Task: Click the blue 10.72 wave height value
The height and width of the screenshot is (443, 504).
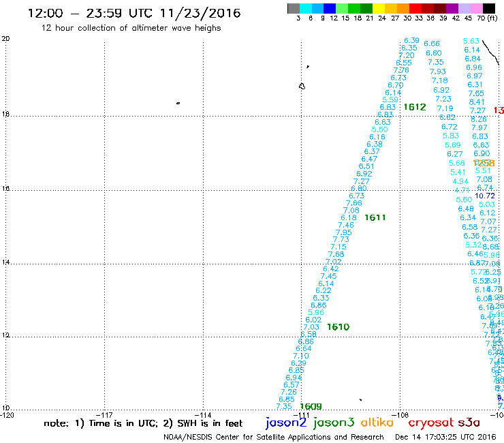Action: [x=485, y=196]
